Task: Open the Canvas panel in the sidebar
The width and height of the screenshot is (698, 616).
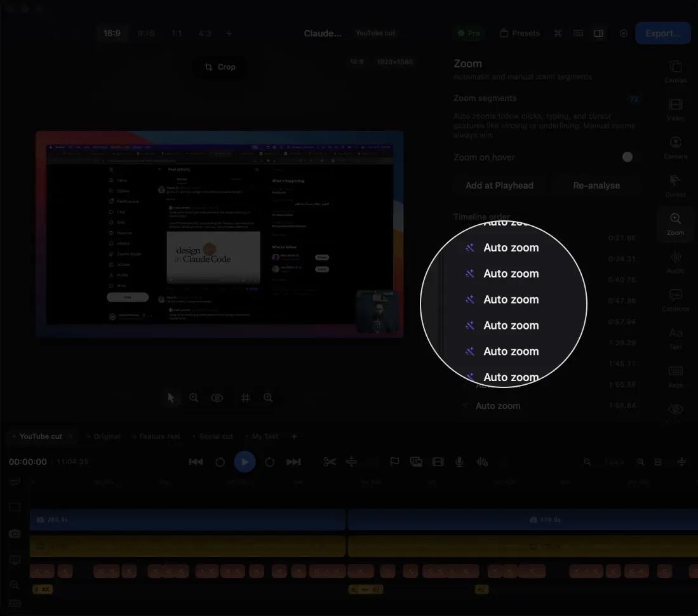Action: [675, 71]
